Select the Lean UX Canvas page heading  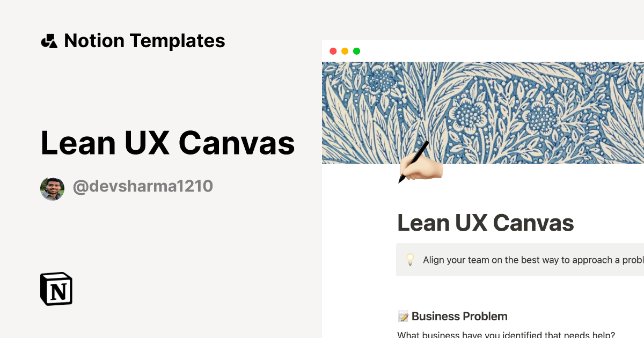point(485,222)
